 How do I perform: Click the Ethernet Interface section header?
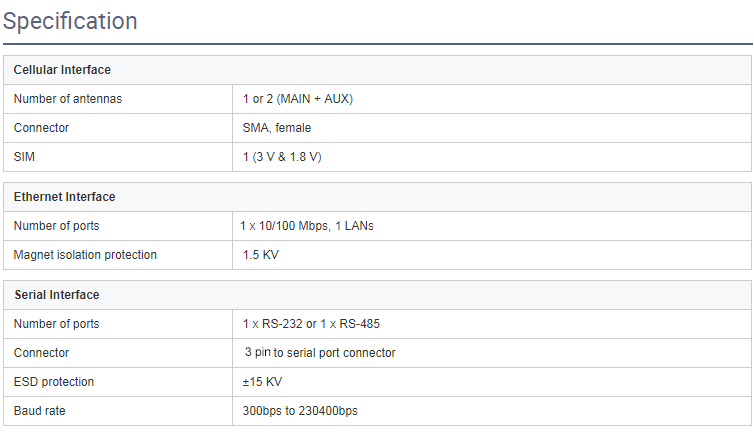click(x=64, y=197)
